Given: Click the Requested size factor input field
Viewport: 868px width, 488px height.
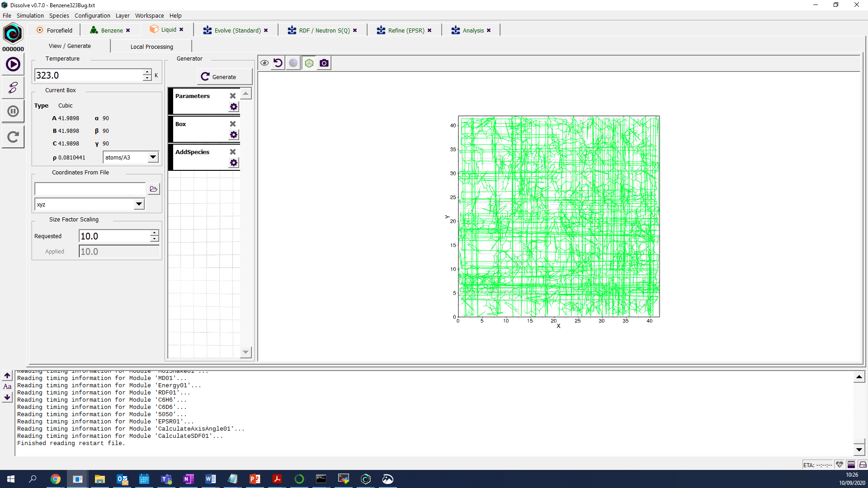Looking at the screenshot, I should click(114, 236).
